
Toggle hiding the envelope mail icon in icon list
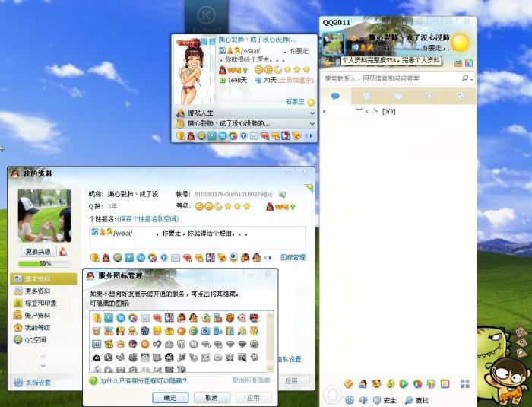tap(145, 318)
